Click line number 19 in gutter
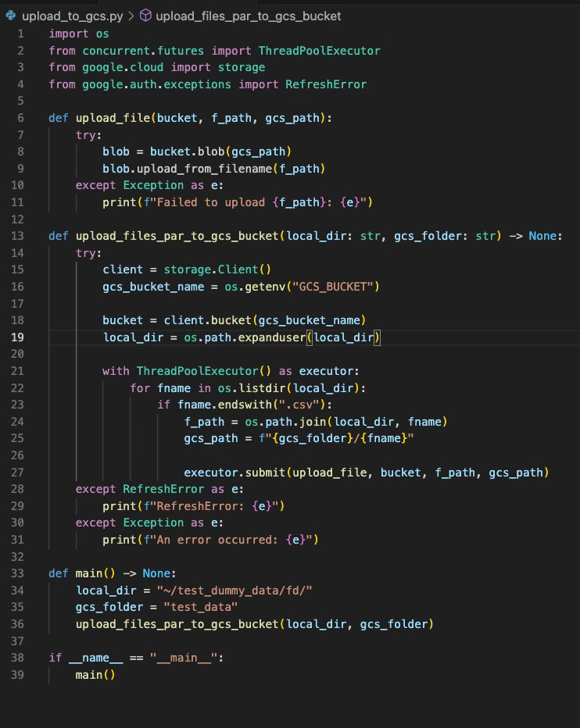The height and width of the screenshot is (728, 580). click(x=18, y=337)
